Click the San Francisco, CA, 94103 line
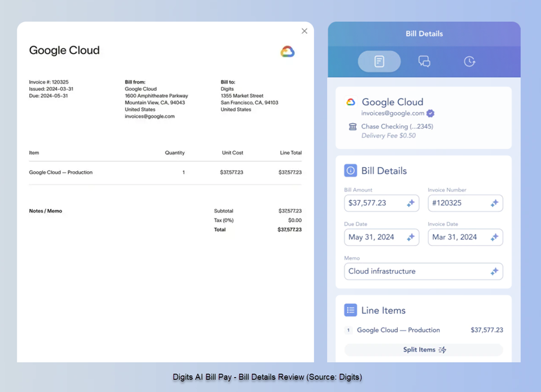Image resolution: width=541 pixels, height=392 pixels. (250, 103)
